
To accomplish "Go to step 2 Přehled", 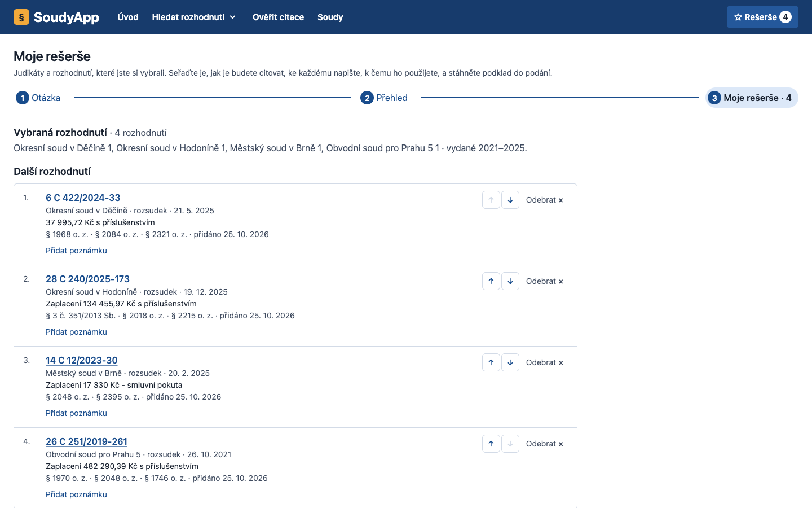I will pos(384,98).
